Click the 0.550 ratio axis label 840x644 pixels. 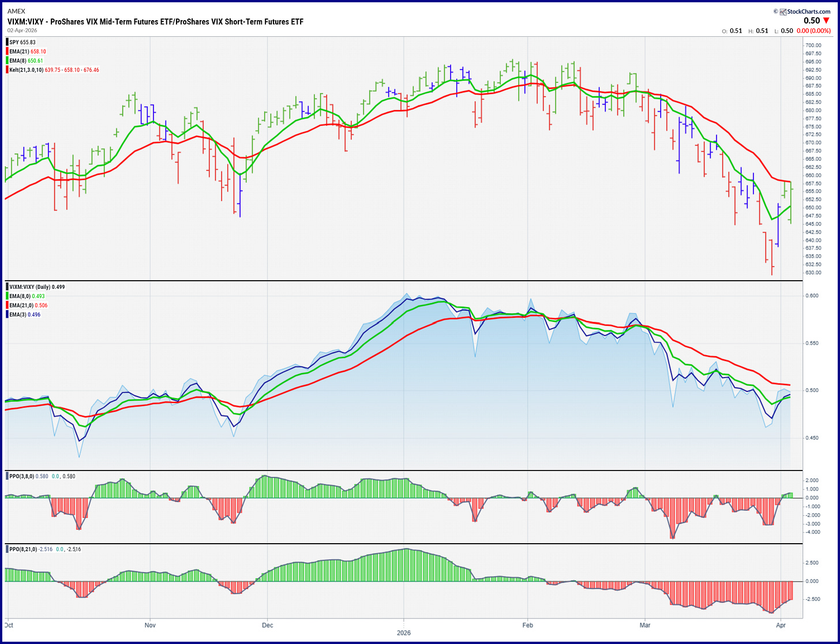[813, 343]
